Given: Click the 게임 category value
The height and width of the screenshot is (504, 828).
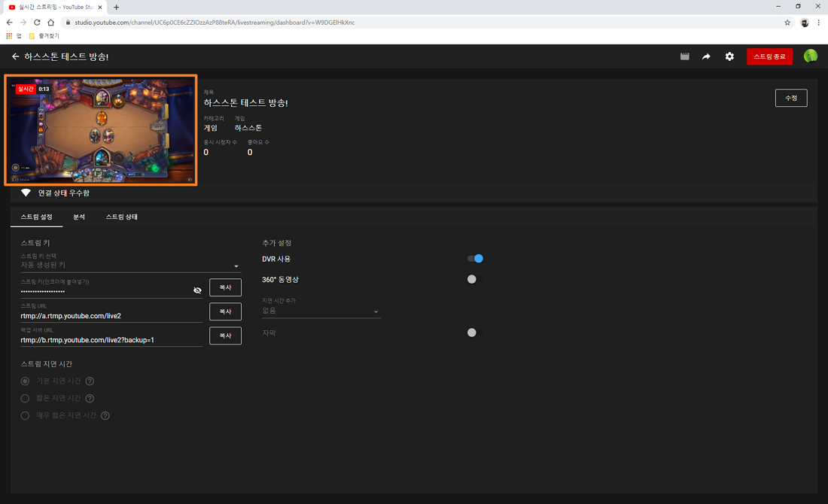Looking at the screenshot, I should click(x=211, y=128).
